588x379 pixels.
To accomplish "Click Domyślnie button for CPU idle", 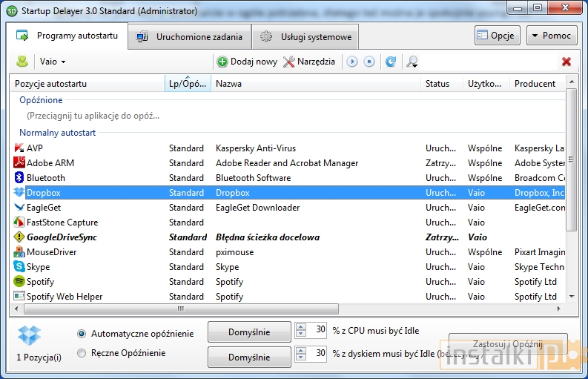I will pyautogui.click(x=249, y=332).
